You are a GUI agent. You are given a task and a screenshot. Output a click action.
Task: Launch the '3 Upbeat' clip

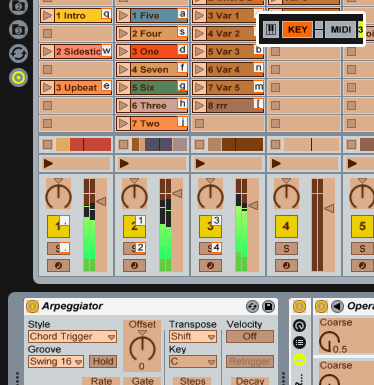pos(48,87)
